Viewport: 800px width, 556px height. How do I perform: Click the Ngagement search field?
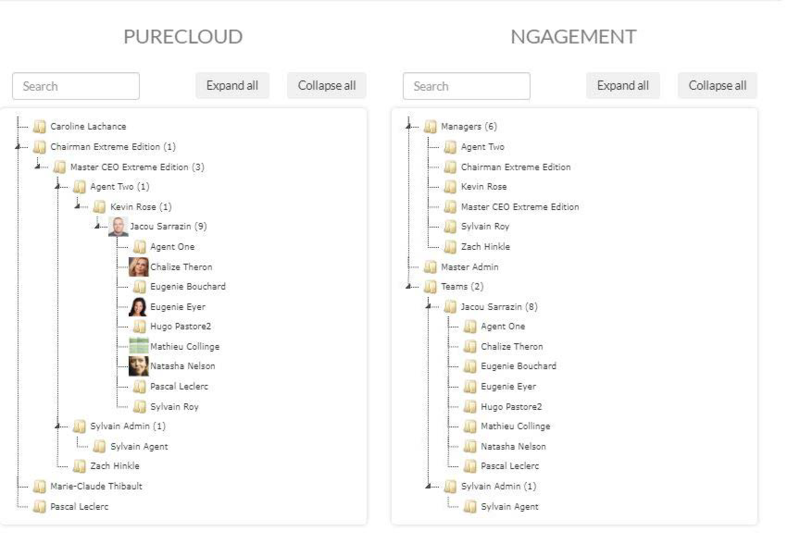coord(466,86)
